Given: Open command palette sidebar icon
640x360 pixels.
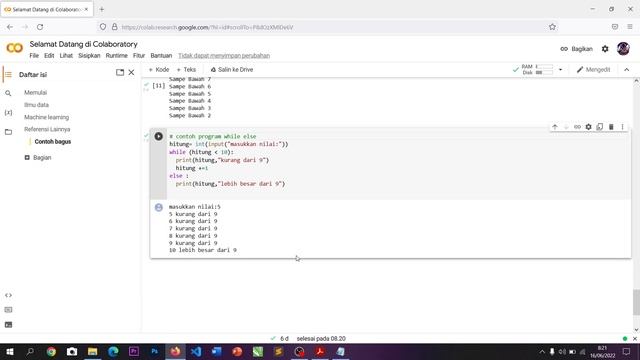Looking at the screenshot, I should (x=8, y=310).
